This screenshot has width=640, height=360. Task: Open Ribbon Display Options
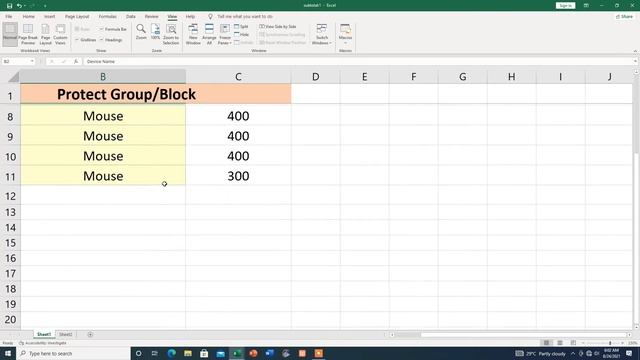click(x=586, y=5)
